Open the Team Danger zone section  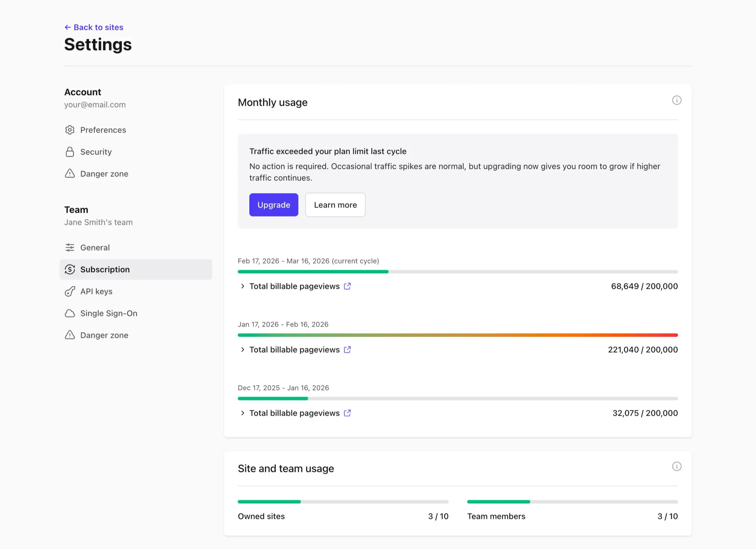click(x=104, y=336)
